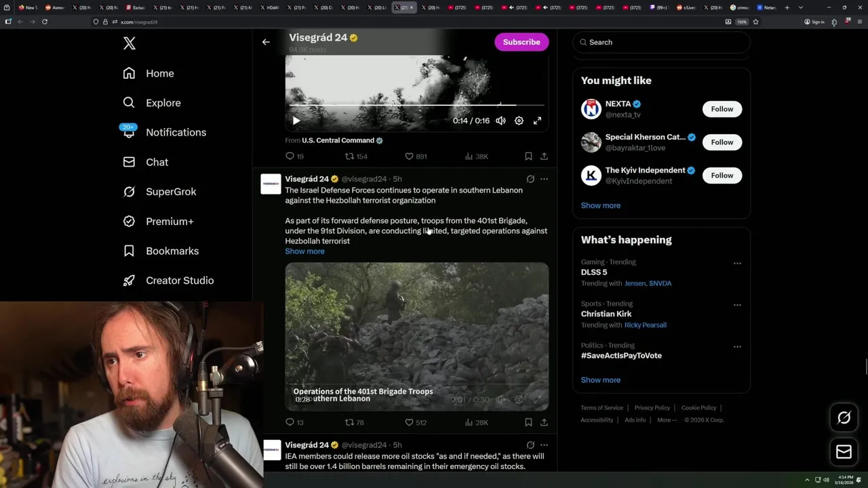Open Grok icon on IEA members post
The width and height of the screenshot is (868, 488).
530,445
